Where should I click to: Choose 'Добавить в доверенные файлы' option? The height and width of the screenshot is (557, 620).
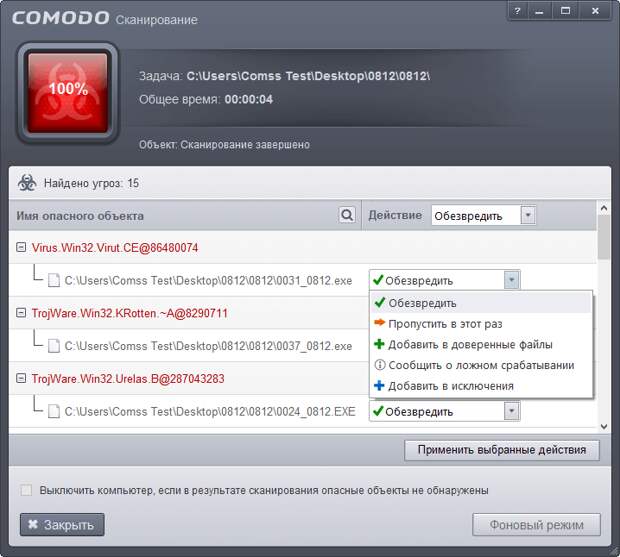coord(480,344)
